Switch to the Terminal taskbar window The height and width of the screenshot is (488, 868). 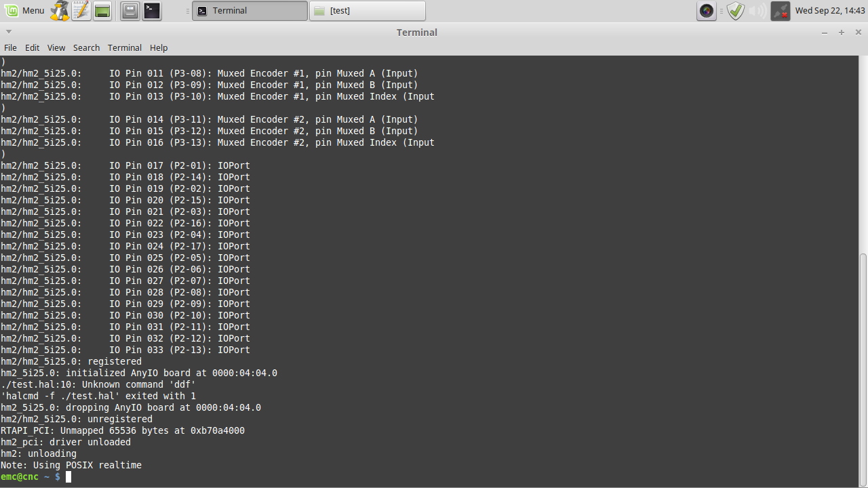pyautogui.click(x=250, y=10)
